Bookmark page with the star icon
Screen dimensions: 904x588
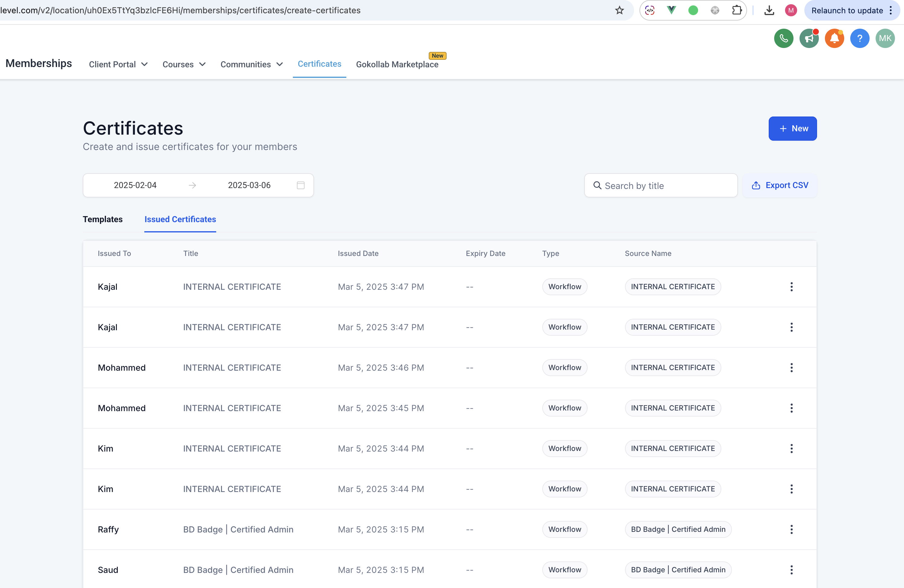[x=619, y=10]
